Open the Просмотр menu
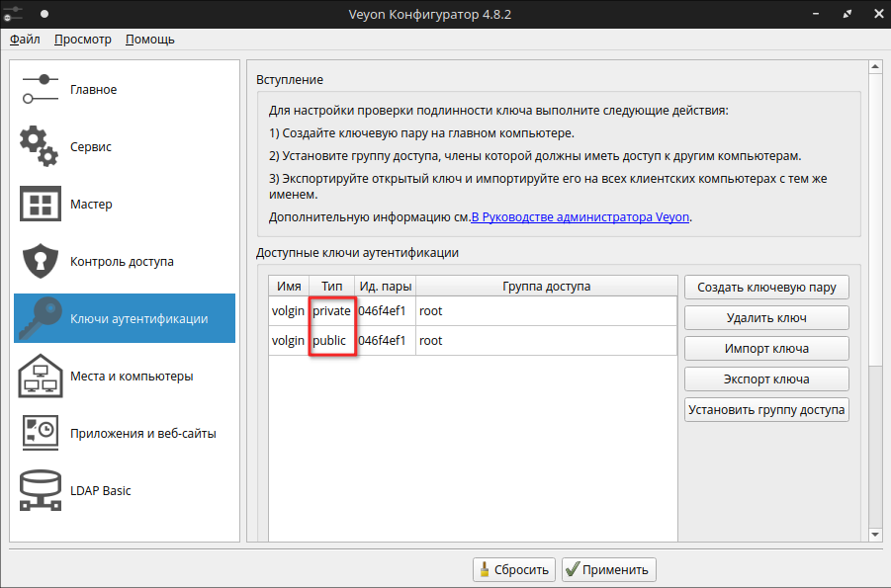891x588 pixels. [x=83, y=40]
